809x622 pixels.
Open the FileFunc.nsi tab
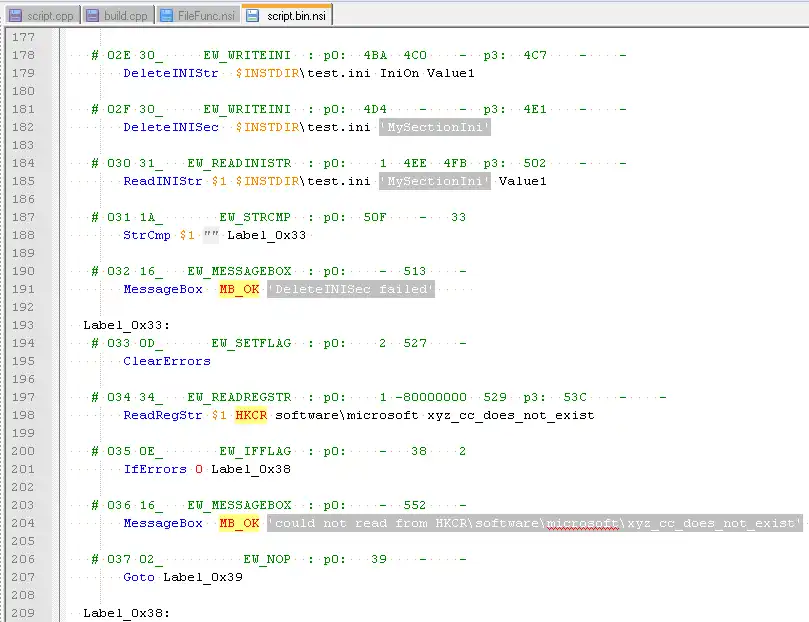pyautogui.click(x=198, y=15)
